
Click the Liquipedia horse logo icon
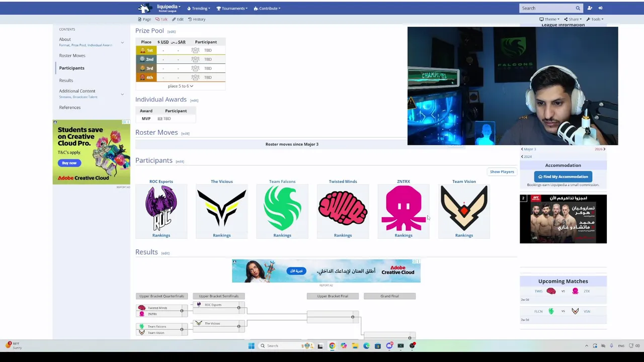coord(145,8)
